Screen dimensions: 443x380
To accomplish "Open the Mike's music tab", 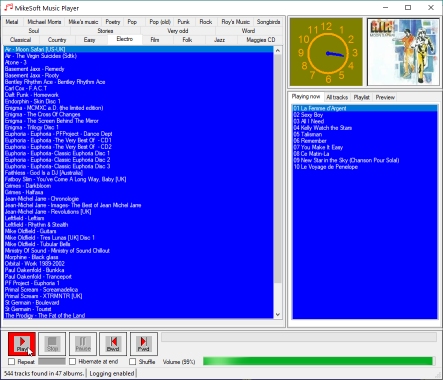I will [83, 22].
